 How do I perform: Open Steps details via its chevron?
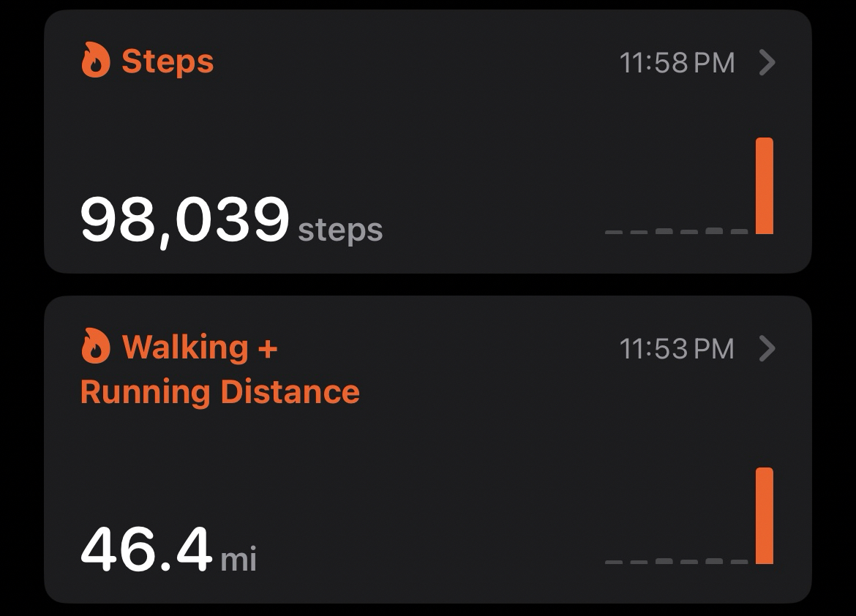click(767, 62)
